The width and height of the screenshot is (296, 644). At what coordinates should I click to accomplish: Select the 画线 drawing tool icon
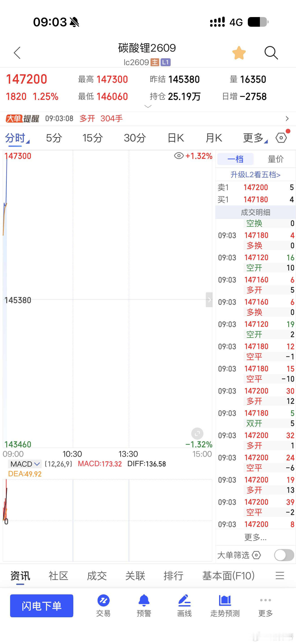pyautogui.click(x=184, y=601)
